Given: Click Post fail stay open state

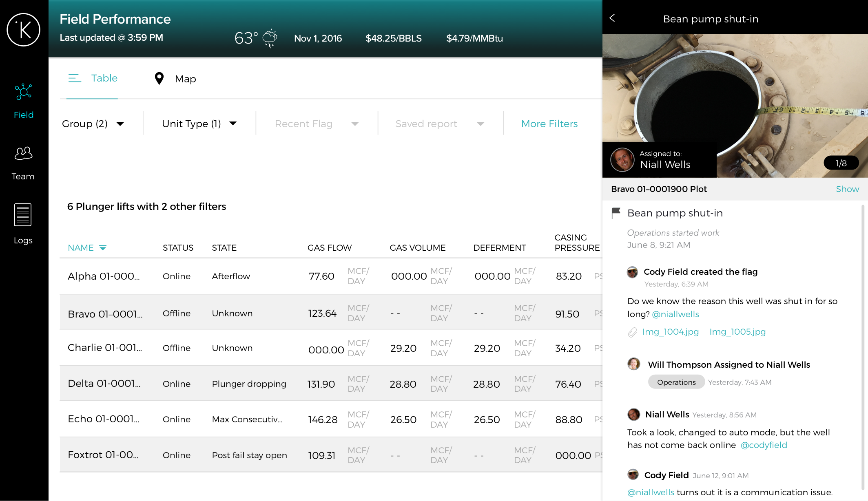Looking at the screenshot, I should (x=249, y=455).
